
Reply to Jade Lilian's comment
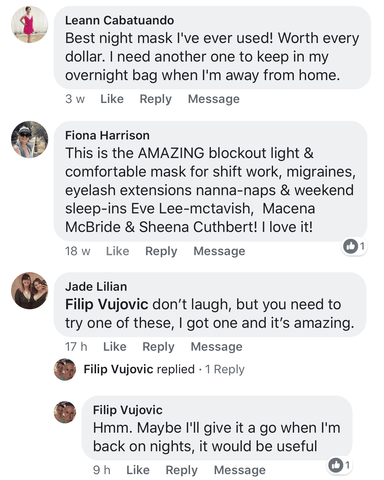tap(159, 347)
